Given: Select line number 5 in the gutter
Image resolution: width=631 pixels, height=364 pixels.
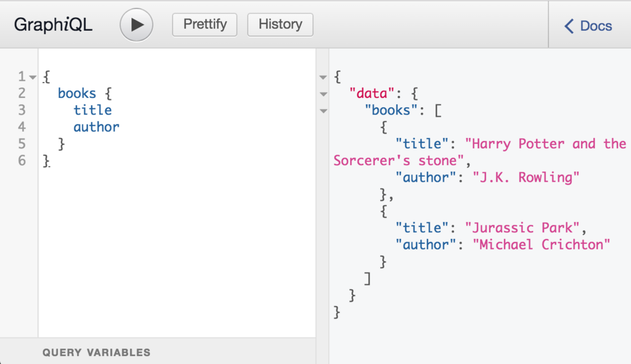Looking at the screenshot, I should point(22,144).
